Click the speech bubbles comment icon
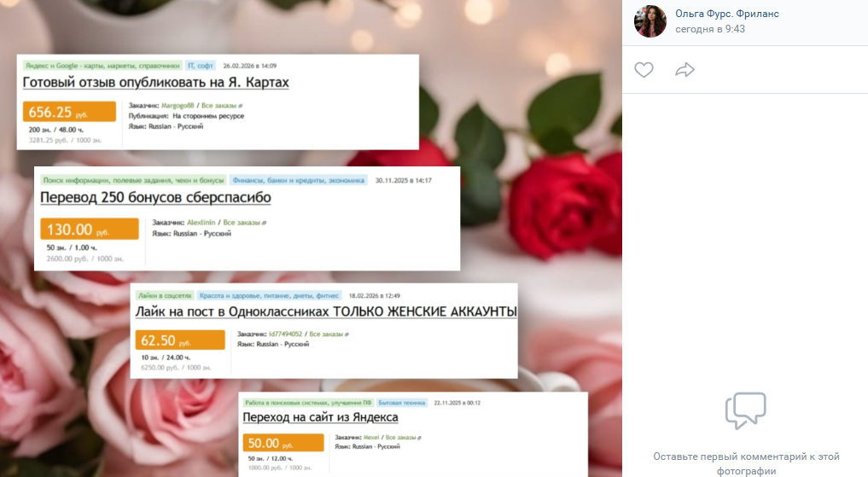868x477 pixels. [x=746, y=410]
